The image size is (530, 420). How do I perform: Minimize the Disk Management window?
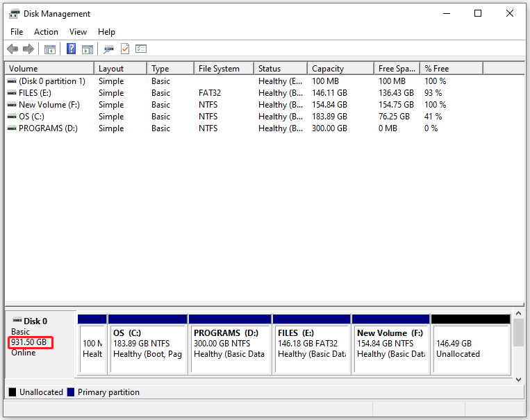click(447, 13)
